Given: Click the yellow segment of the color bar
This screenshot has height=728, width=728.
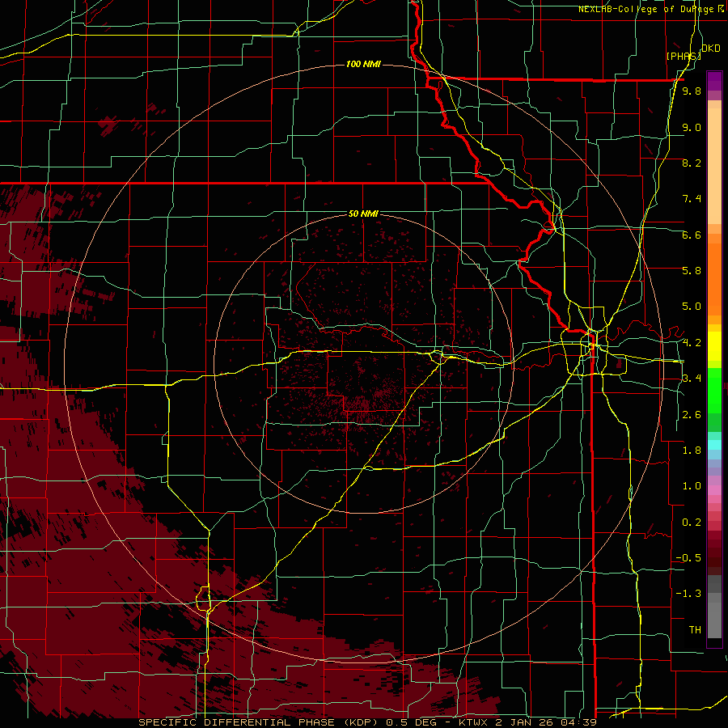Looking at the screenshot, I should (714, 346).
